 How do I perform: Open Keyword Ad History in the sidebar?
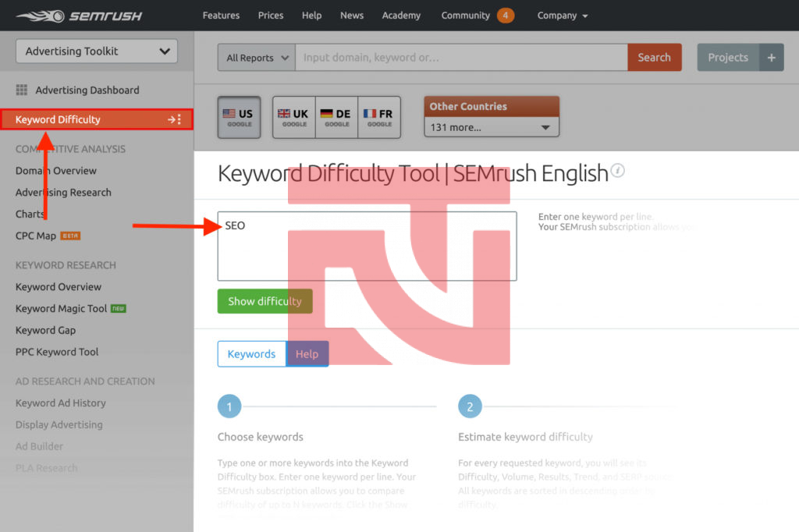point(60,403)
